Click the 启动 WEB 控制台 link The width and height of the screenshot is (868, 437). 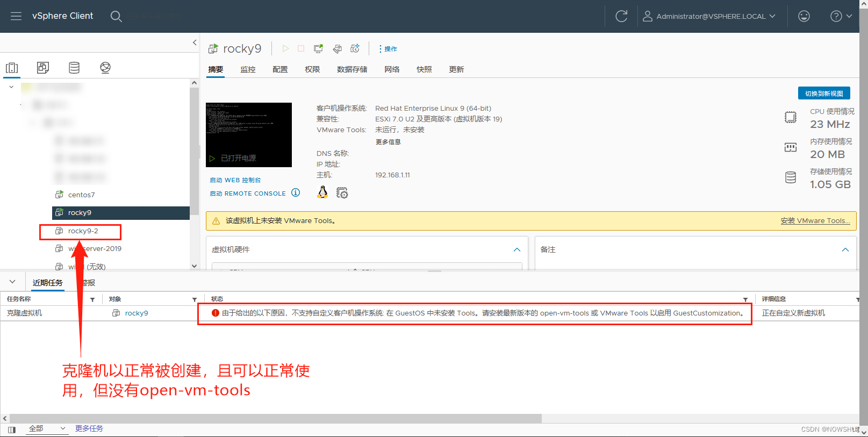[235, 180]
